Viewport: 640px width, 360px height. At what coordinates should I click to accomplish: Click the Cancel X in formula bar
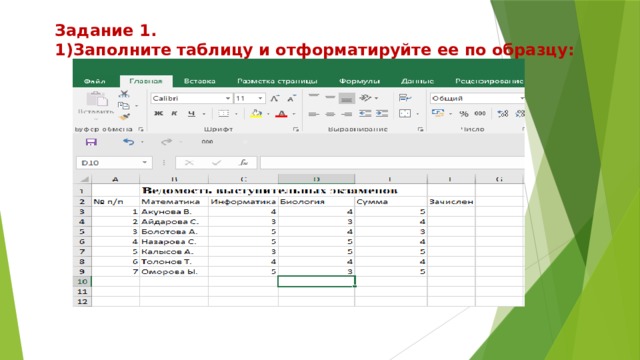189,162
